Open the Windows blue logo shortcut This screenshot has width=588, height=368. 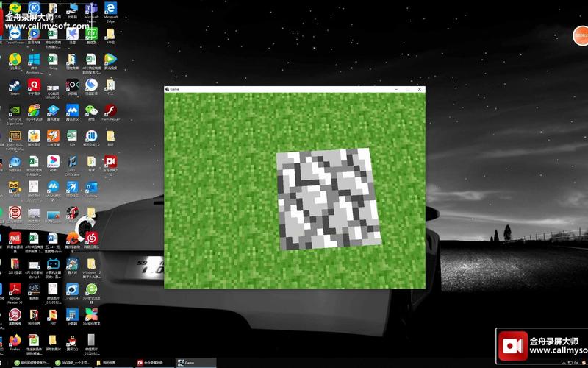click(34, 60)
